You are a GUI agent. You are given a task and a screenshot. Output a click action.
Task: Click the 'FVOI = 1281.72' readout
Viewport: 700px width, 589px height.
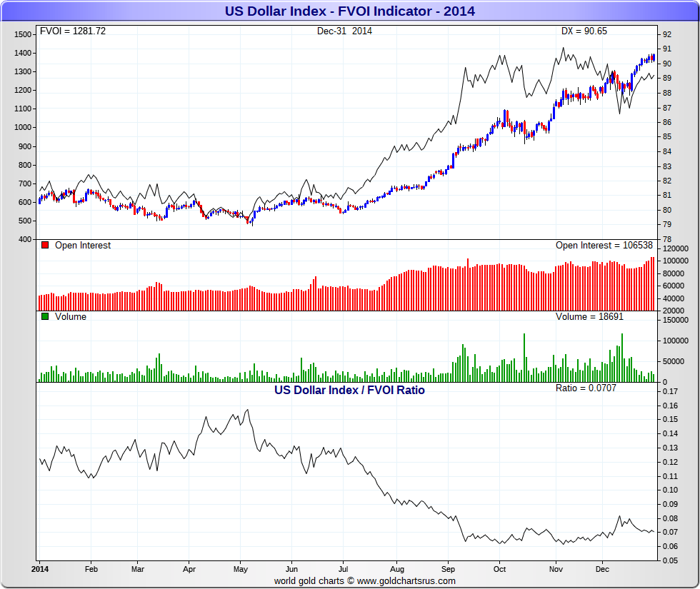pyautogui.click(x=73, y=31)
